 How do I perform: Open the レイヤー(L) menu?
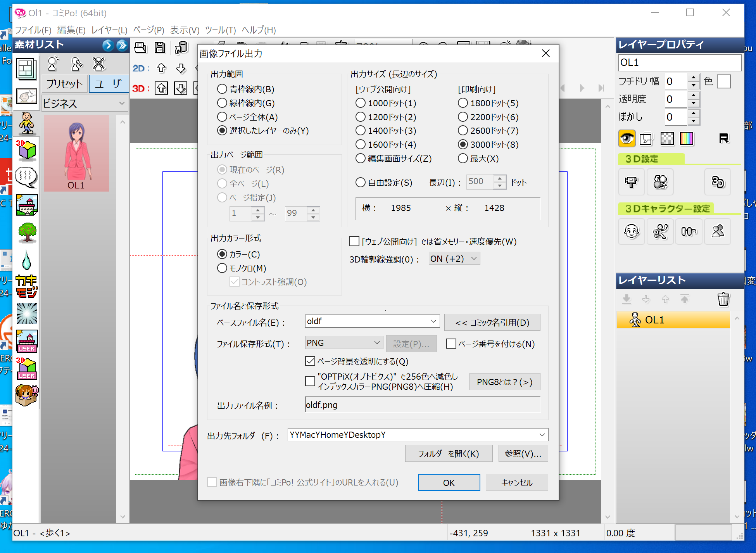(109, 30)
